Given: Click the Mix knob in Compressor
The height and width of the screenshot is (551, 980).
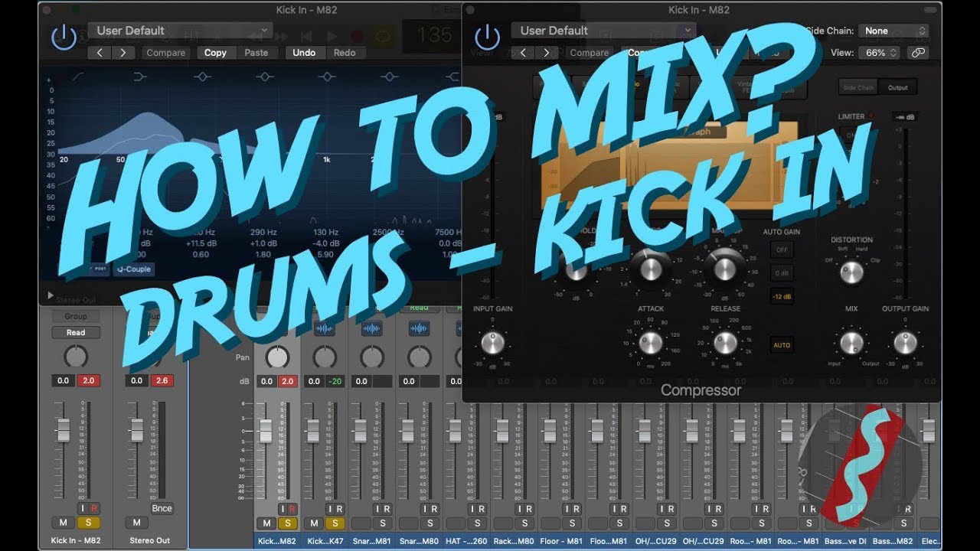Looking at the screenshot, I should 851,342.
